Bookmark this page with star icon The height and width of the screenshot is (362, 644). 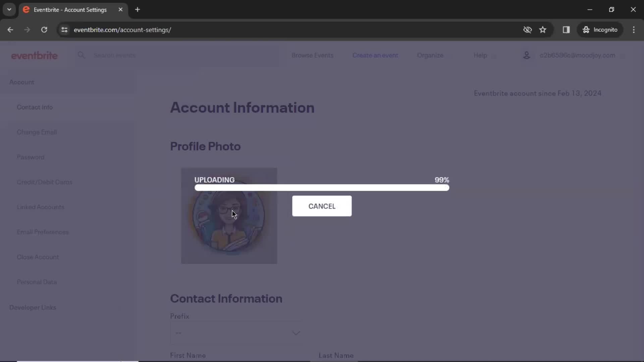point(543,30)
